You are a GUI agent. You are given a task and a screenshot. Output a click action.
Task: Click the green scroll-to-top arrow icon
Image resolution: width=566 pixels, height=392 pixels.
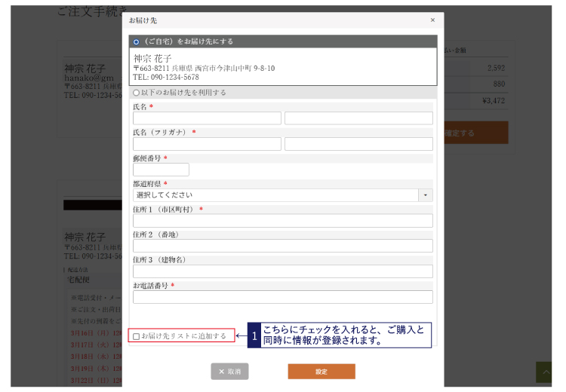pyautogui.click(x=544, y=372)
